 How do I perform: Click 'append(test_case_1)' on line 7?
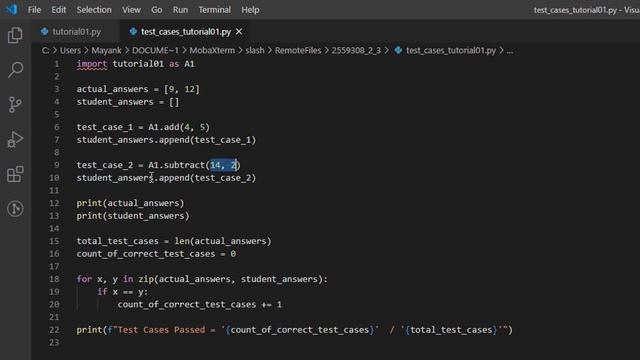(207, 140)
